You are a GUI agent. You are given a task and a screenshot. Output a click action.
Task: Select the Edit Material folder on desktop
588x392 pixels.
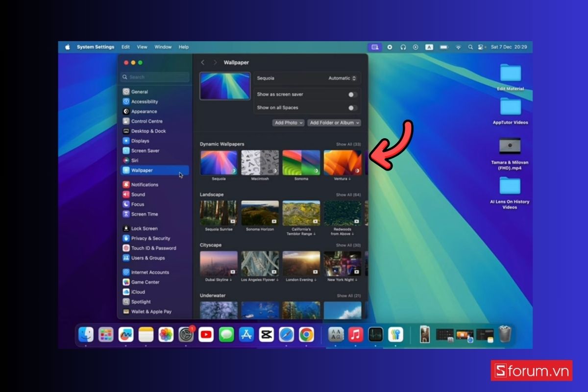[511, 77]
